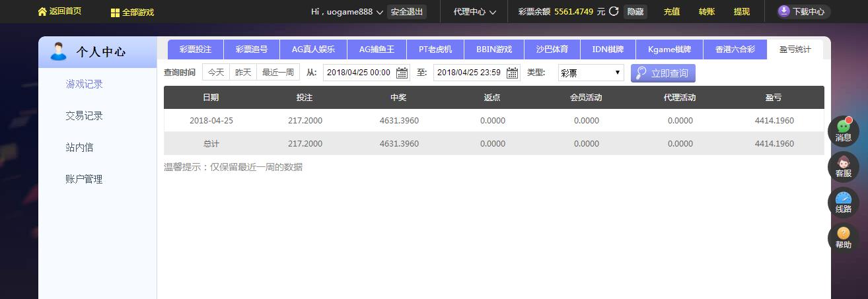Click the 投注 column header
Image resolution: width=868 pixels, height=299 pixels.
click(x=305, y=98)
